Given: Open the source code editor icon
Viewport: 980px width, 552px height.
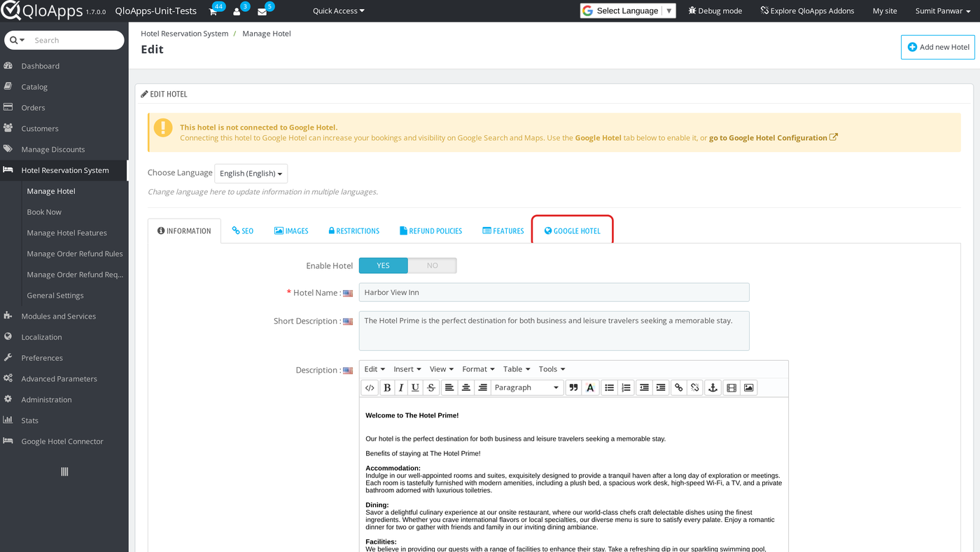Looking at the screenshot, I should click(370, 387).
